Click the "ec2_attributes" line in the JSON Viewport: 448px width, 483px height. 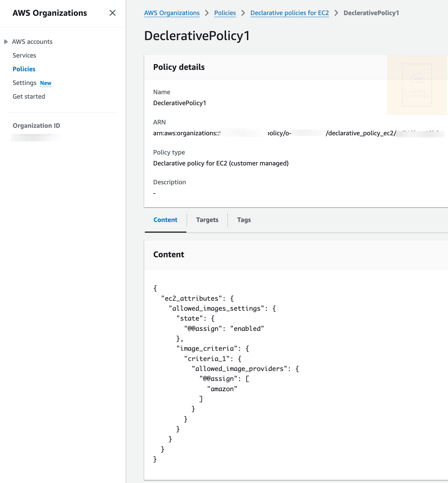click(197, 298)
